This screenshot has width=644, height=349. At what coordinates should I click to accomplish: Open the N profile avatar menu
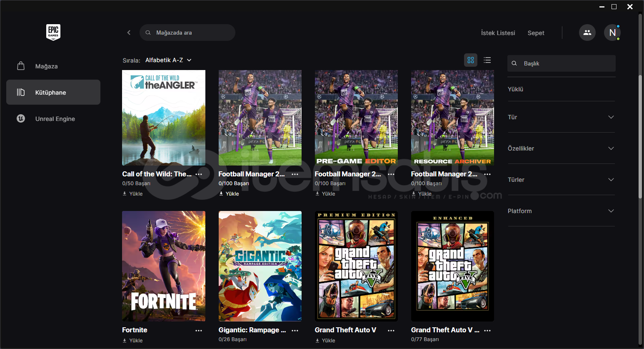coord(612,33)
